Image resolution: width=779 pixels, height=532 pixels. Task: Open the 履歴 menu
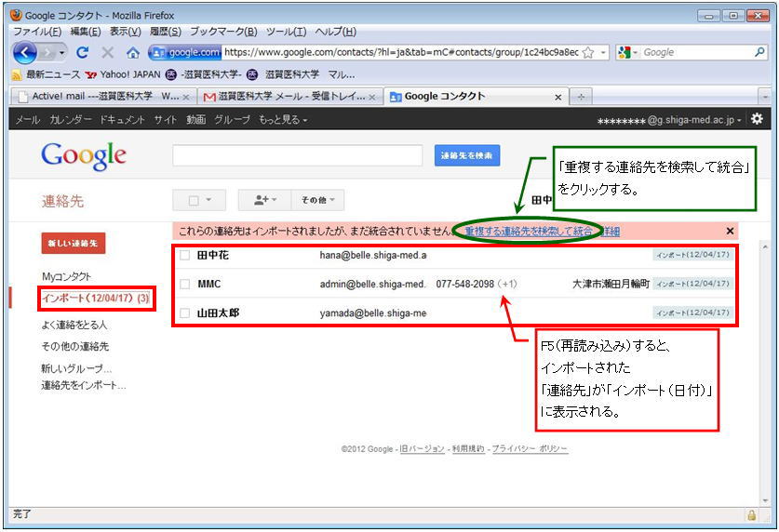click(166, 32)
